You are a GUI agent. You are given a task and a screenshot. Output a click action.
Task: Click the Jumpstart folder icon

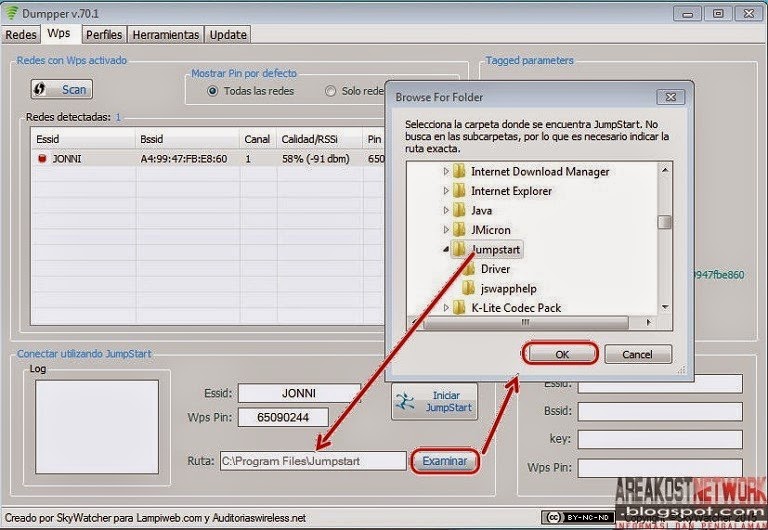click(x=459, y=249)
